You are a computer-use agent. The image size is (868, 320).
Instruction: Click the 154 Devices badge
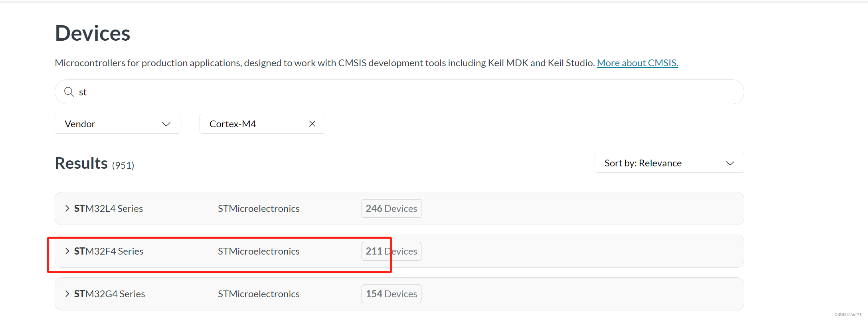[x=391, y=294]
